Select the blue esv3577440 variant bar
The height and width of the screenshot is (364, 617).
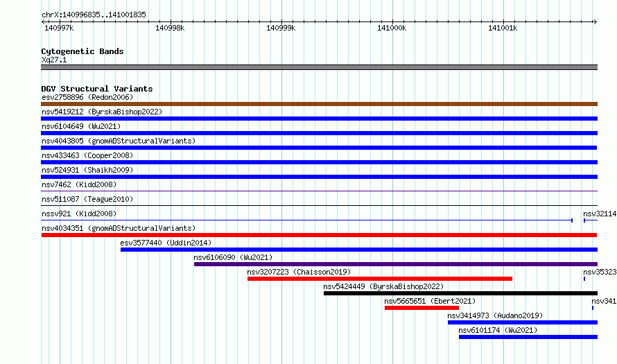359,250
